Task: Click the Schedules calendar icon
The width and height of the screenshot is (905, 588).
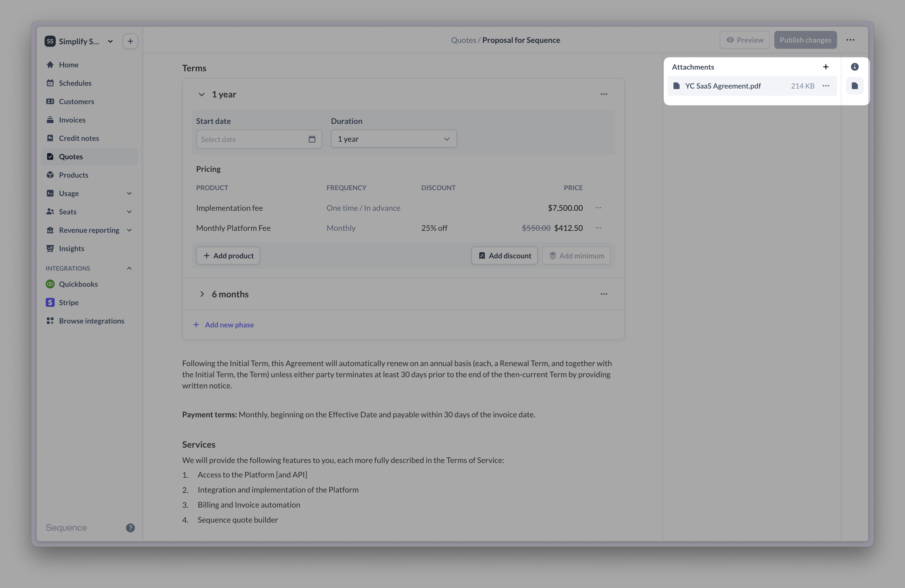Action: [x=50, y=83]
